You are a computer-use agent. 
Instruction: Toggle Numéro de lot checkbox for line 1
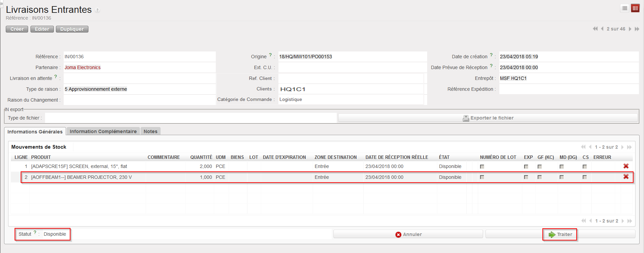(x=482, y=167)
